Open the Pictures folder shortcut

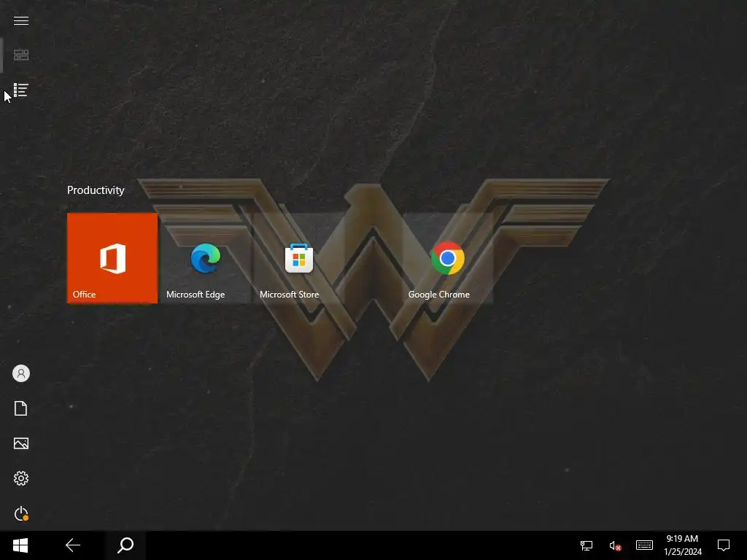[x=21, y=443]
